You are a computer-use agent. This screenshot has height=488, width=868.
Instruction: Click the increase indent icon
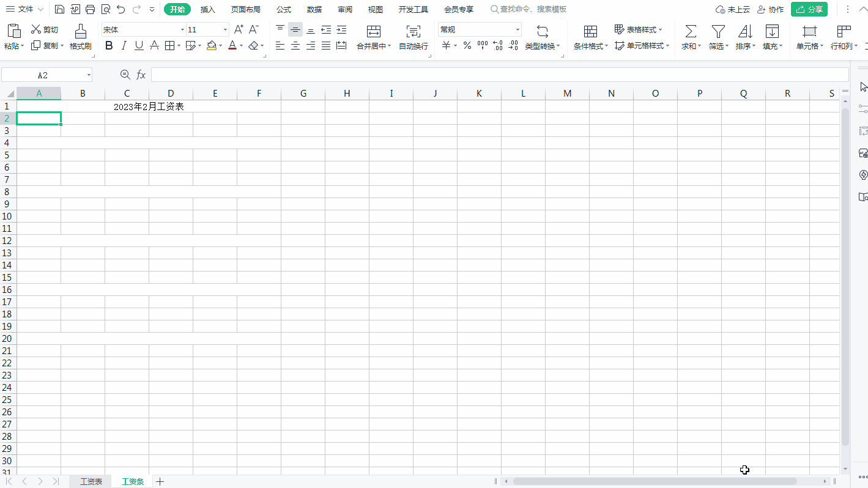click(x=341, y=29)
